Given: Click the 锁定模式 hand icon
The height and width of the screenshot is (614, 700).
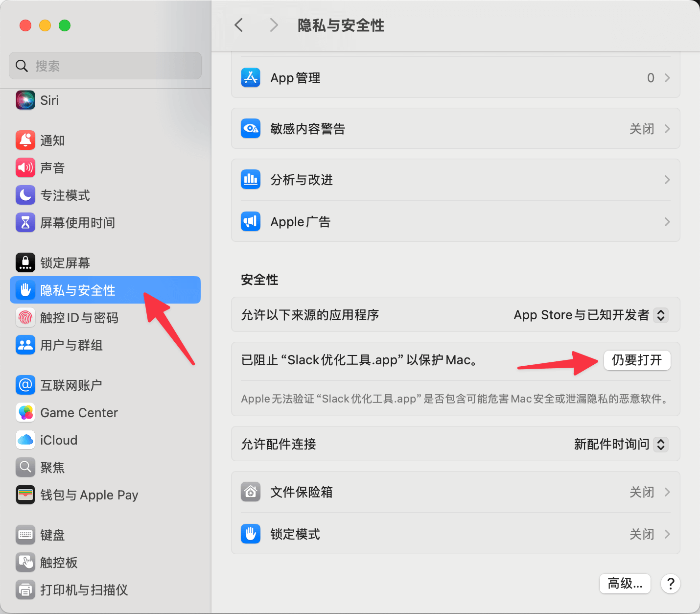Looking at the screenshot, I should [x=251, y=534].
